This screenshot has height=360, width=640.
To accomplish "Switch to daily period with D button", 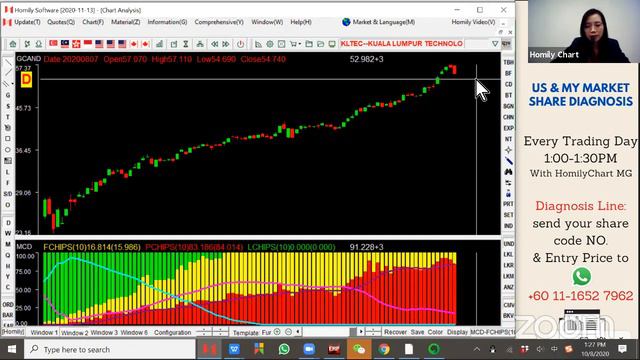I will 8,223.
